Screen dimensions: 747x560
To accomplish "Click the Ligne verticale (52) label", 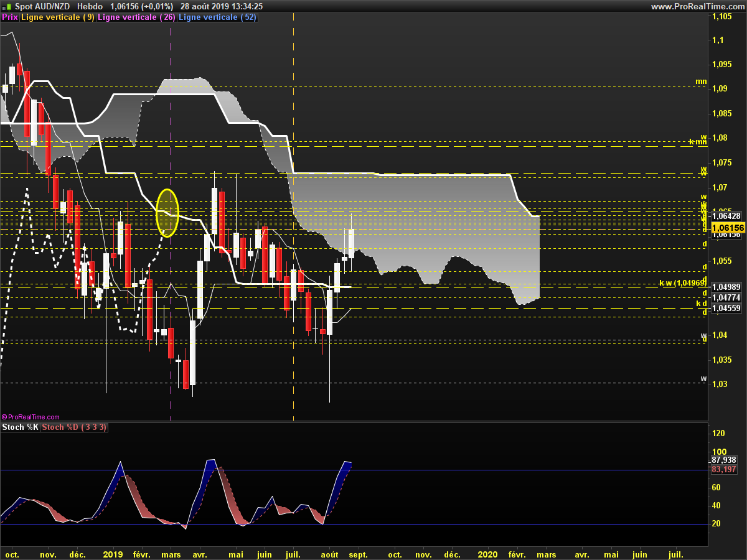I will point(217,17).
